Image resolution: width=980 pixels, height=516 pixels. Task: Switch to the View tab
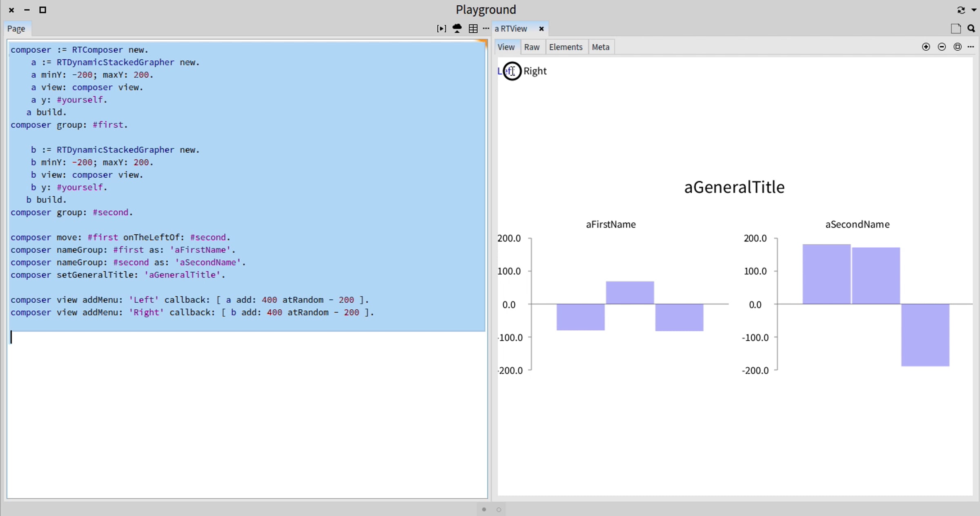[x=506, y=47]
